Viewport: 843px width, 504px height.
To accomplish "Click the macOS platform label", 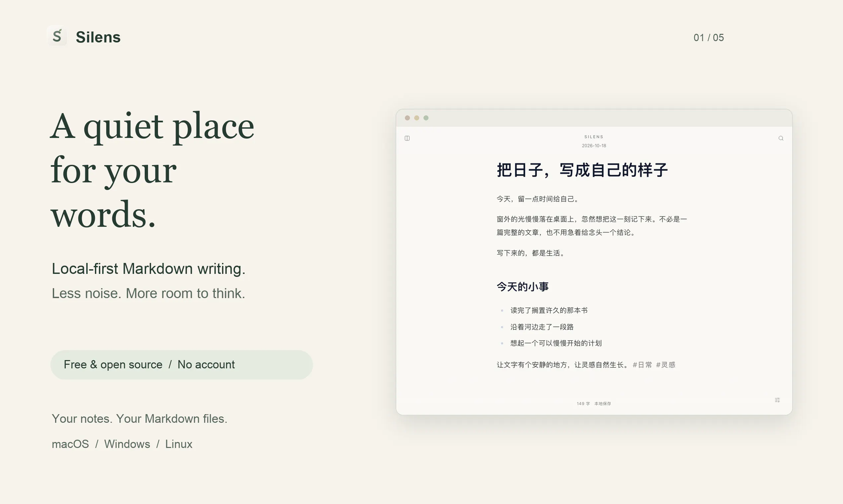I will (x=70, y=444).
